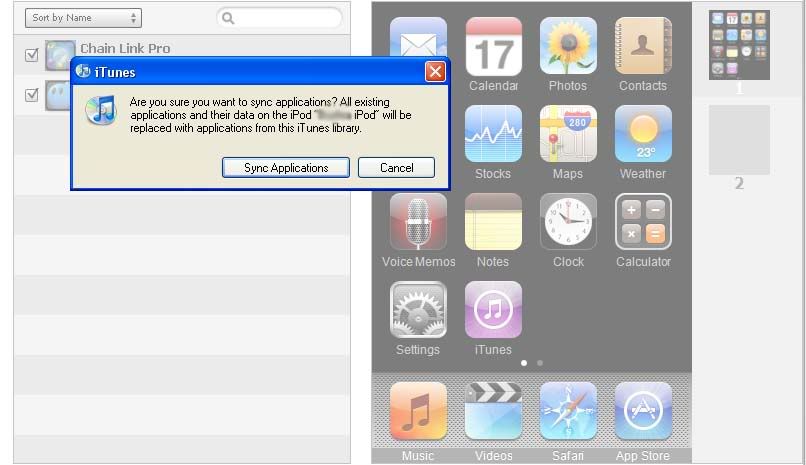The height and width of the screenshot is (465, 806).
Task: Select the Clock app icon
Action: click(568, 222)
